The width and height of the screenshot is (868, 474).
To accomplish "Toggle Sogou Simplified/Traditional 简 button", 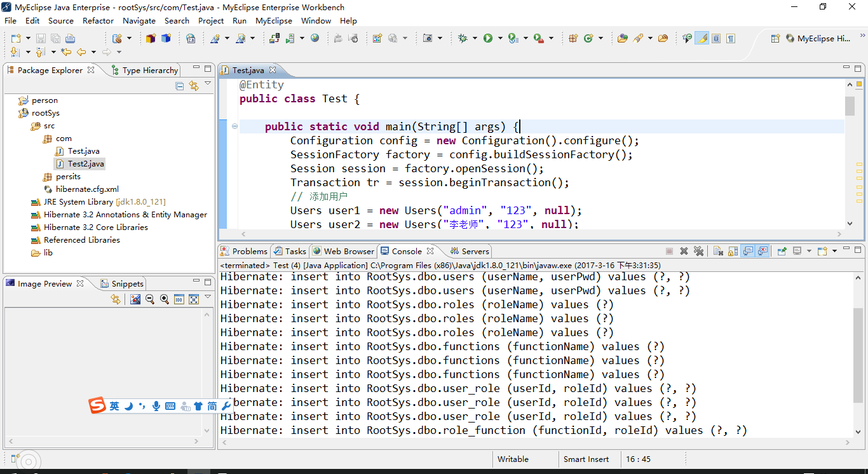I will (x=212, y=406).
